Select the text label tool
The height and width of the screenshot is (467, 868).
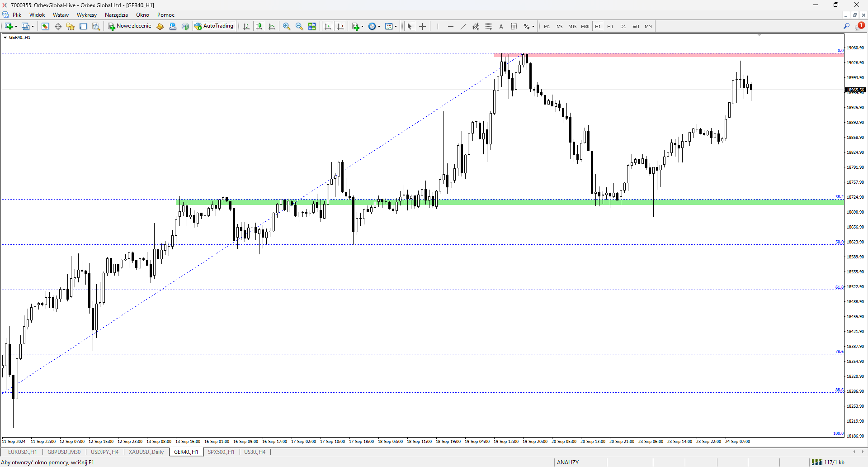click(x=514, y=26)
